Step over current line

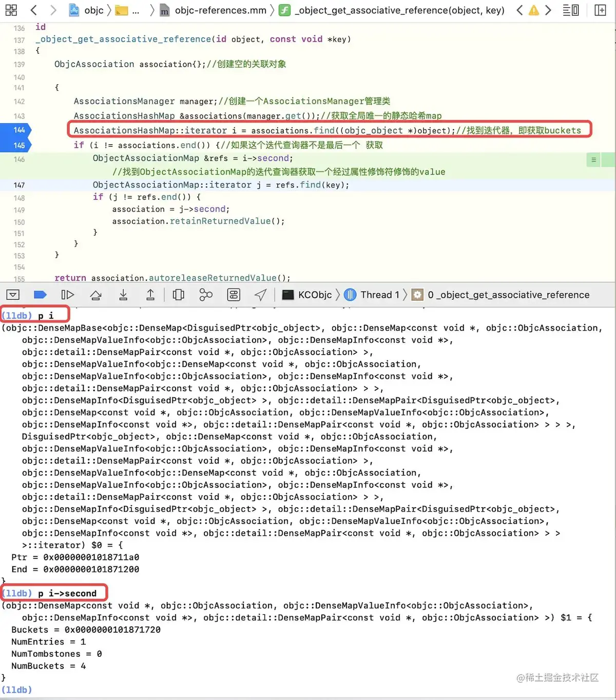[95, 295]
